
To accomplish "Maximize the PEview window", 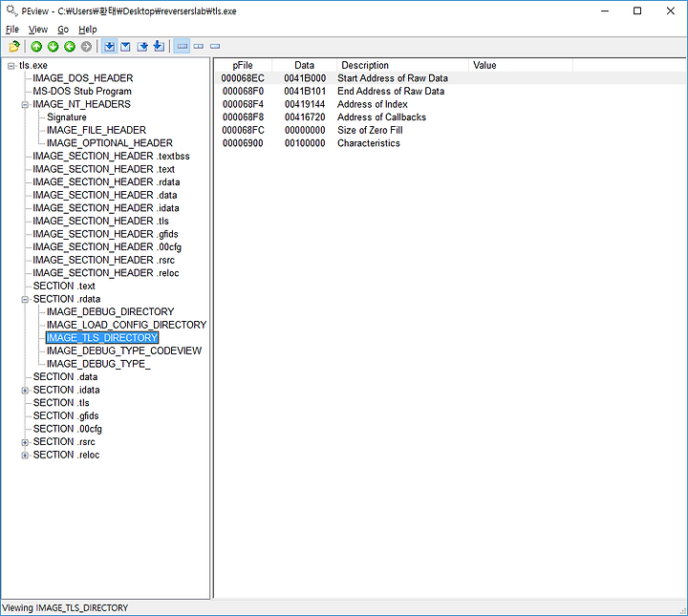I will tap(637, 11).
